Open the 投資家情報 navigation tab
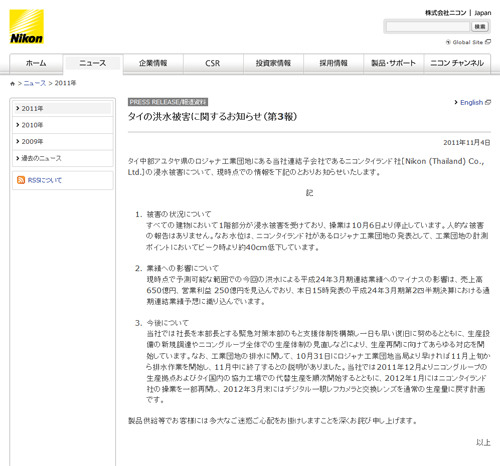Viewport: 500px width, 466px height. point(273,63)
